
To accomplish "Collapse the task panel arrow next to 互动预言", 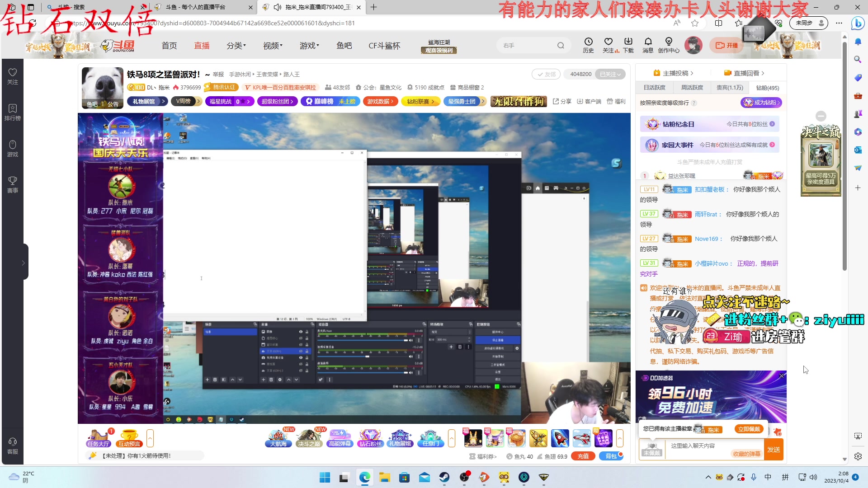I will pos(150,438).
